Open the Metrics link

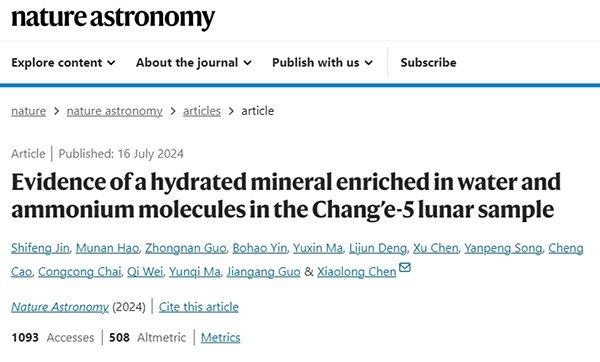[220, 338]
